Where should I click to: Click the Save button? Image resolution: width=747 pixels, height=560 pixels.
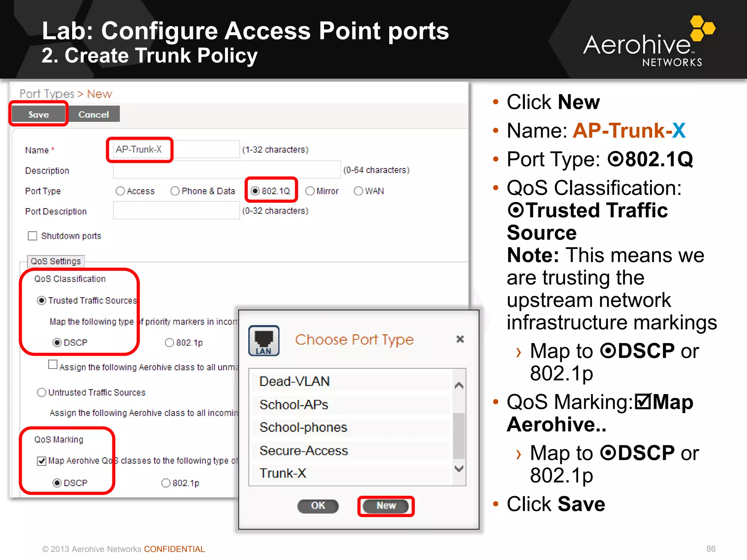39,114
